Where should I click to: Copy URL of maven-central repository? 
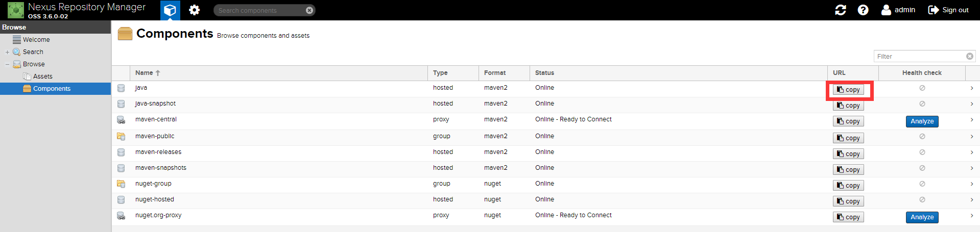pos(848,121)
